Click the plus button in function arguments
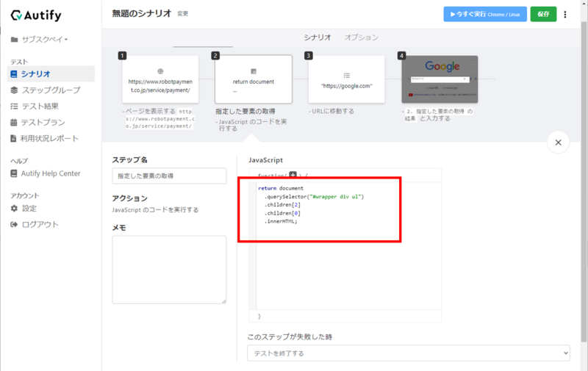 point(293,175)
